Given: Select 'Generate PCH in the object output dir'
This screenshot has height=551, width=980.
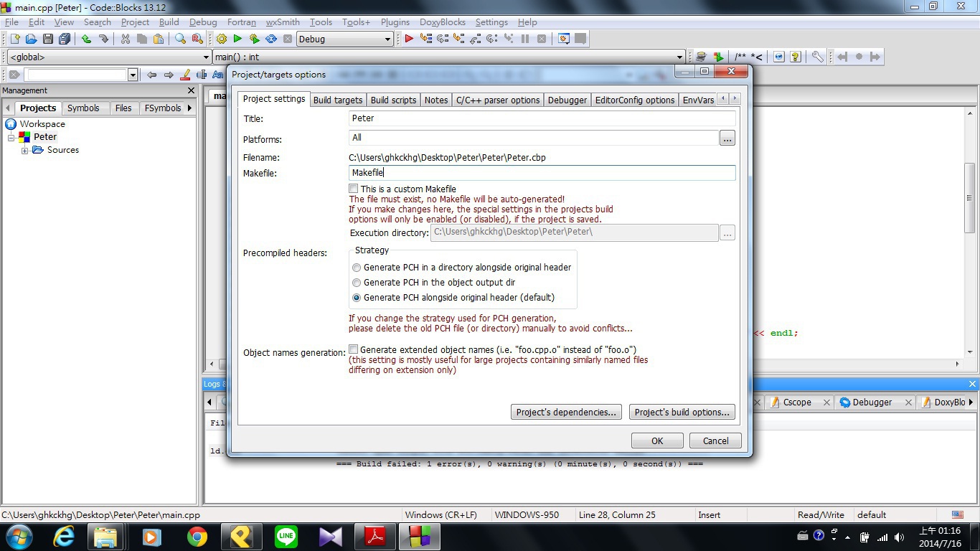Looking at the screenshot, I should (x=357, y=283).
